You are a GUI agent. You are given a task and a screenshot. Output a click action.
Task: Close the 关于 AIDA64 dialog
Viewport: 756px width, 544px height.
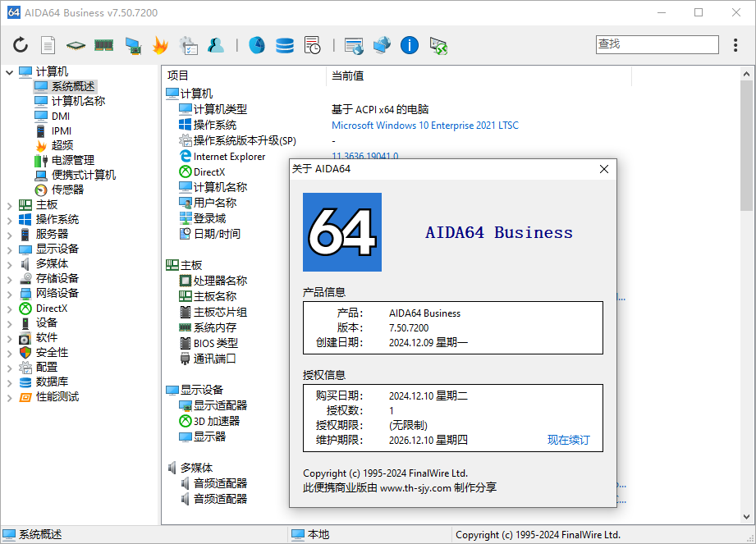[603, 169]
